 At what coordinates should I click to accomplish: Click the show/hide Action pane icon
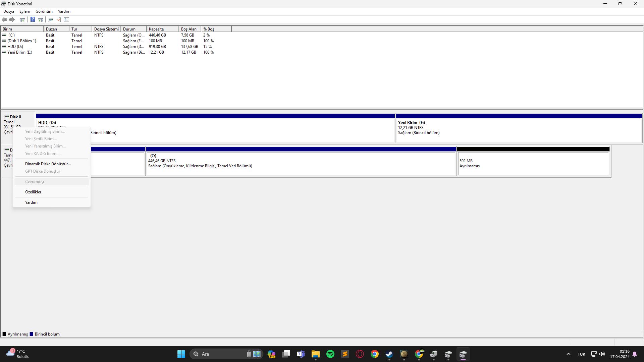point(41,20)
